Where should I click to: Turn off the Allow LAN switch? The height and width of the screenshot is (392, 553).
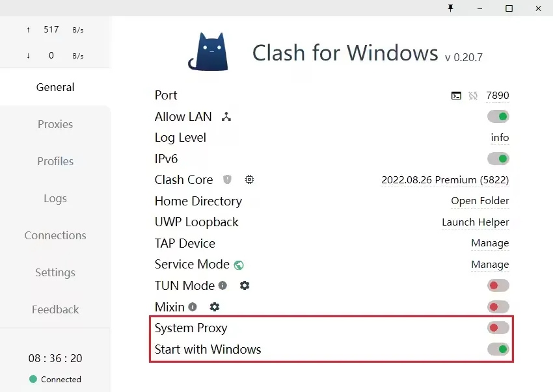pos(498,117)
